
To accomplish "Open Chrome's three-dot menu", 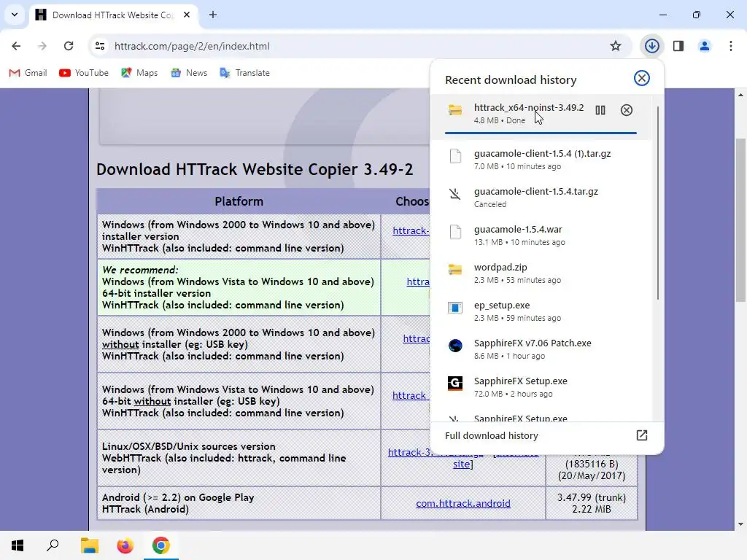I will (x=731, y=46).
